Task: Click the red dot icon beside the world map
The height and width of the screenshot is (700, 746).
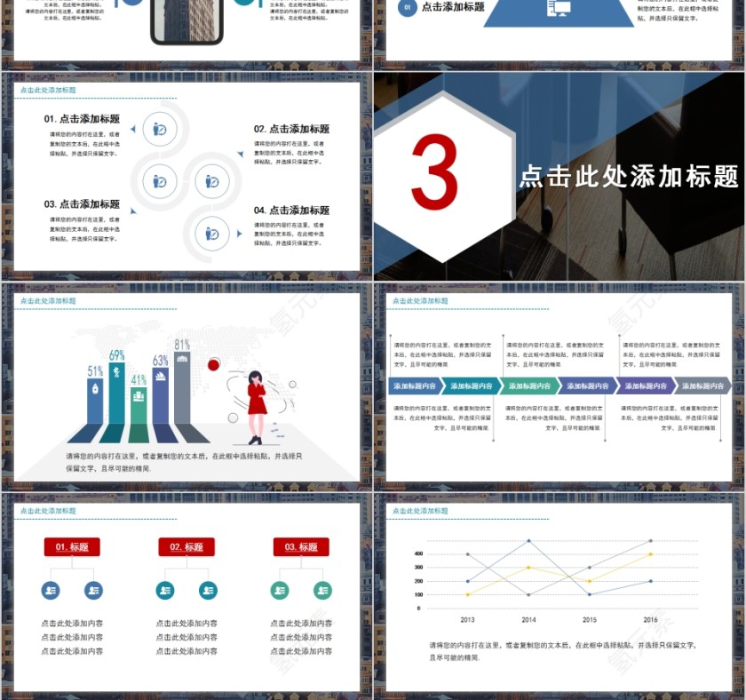Action: [213, 364]
